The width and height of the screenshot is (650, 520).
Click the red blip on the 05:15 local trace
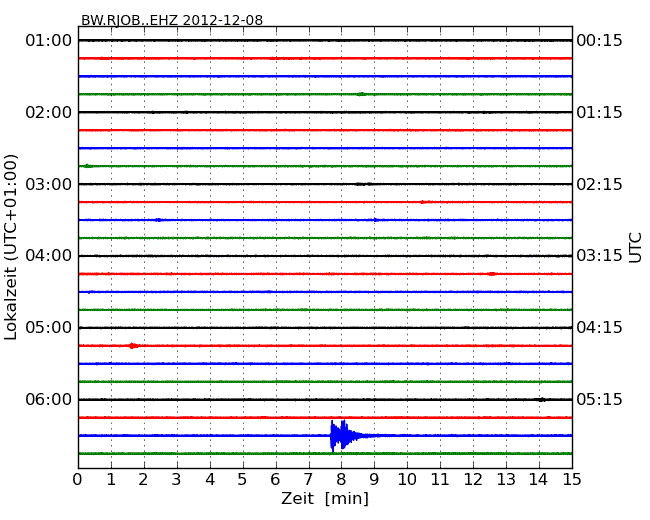[x=133, y=345]
